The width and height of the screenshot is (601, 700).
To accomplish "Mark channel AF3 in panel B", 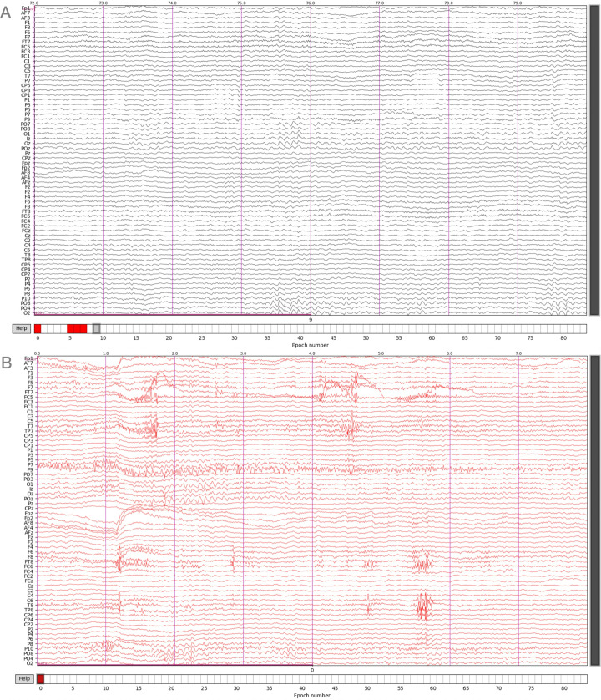I will pos(28,368).
